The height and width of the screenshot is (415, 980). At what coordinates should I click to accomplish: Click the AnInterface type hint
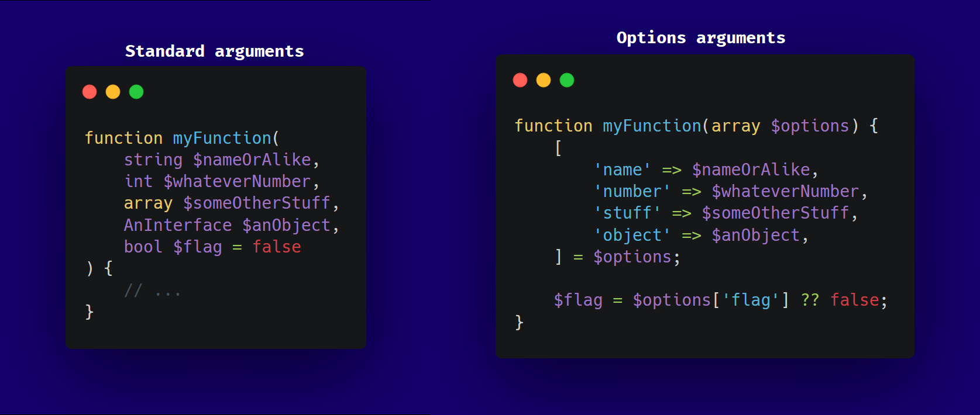coord(178,225)
